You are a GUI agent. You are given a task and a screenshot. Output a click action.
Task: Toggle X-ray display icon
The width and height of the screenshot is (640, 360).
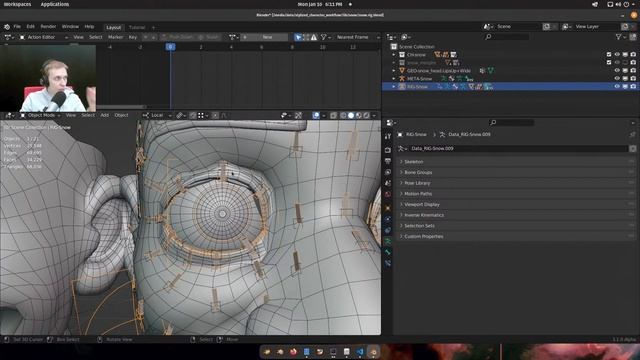pyautogui.click(x=333, y=116)
